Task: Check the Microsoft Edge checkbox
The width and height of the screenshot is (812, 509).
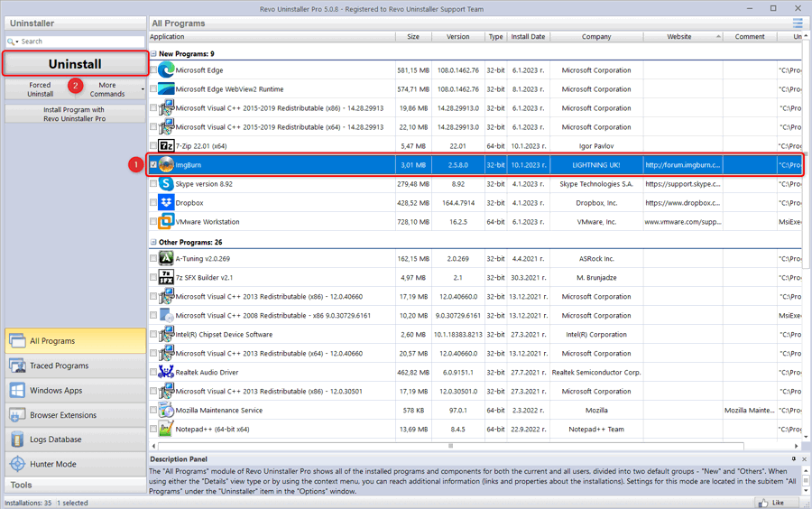Action: 153,69
